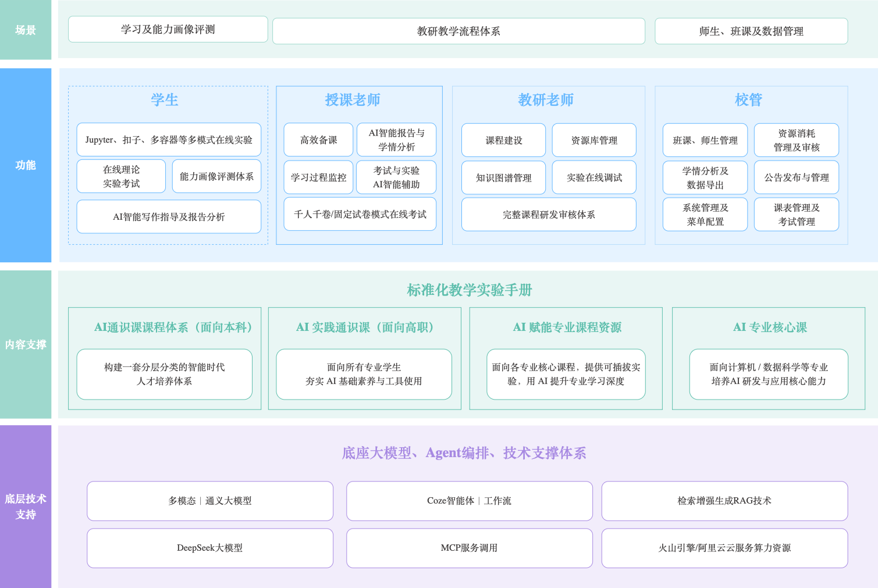Select the DeepSeek大模型 box

click(x=210, y=548)
